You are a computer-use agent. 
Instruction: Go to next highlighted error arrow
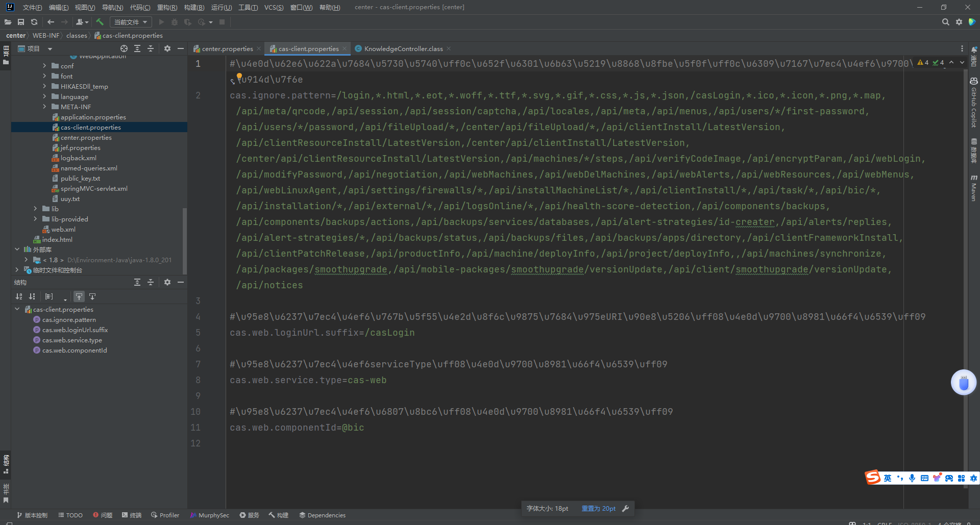(x=962, y=62)
